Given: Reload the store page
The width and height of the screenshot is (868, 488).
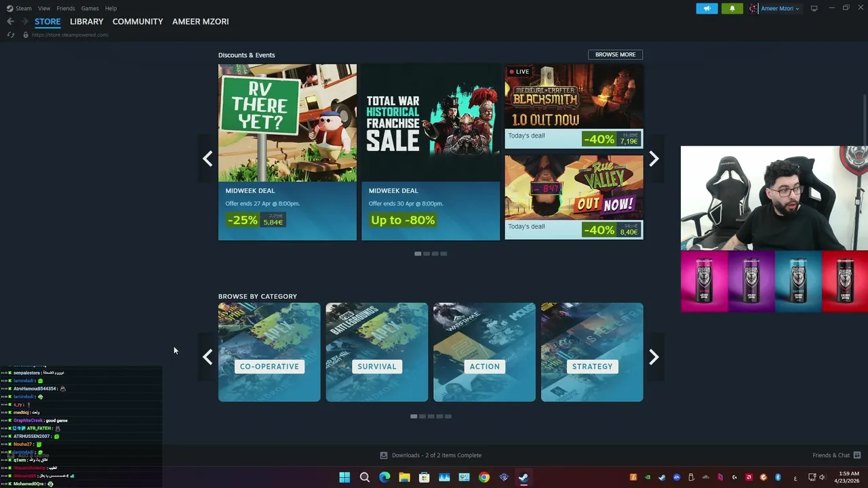Looking at the screenshot, I should pyautogui.click(x=10, y=35).
